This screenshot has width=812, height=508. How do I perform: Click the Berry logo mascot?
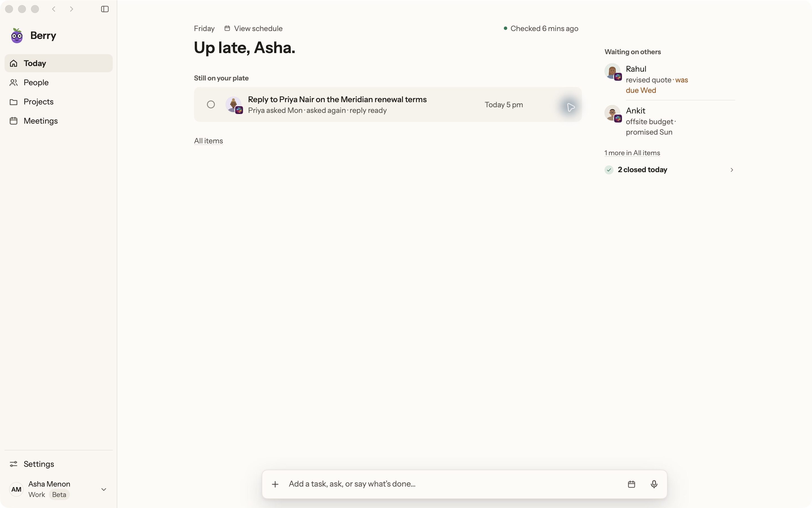tap(17, 36)
